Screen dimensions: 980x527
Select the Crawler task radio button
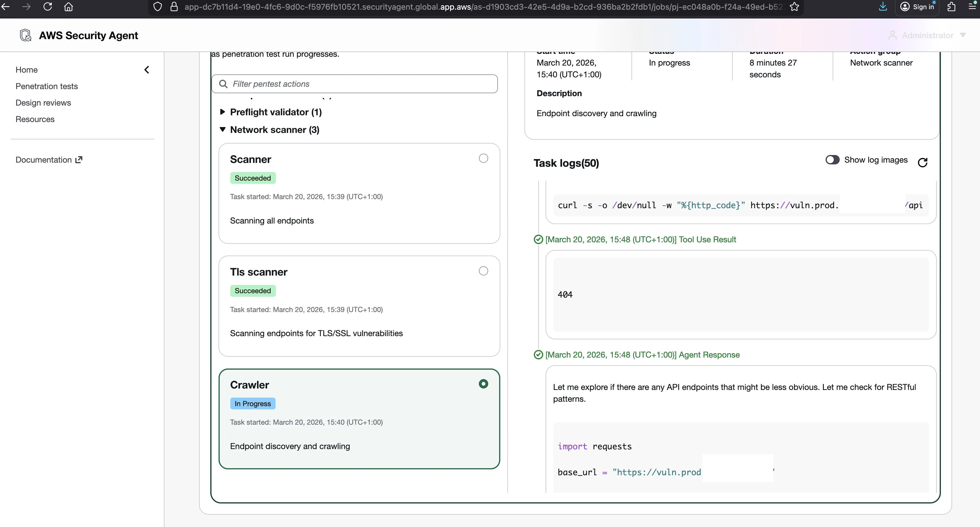pos(483,384)
